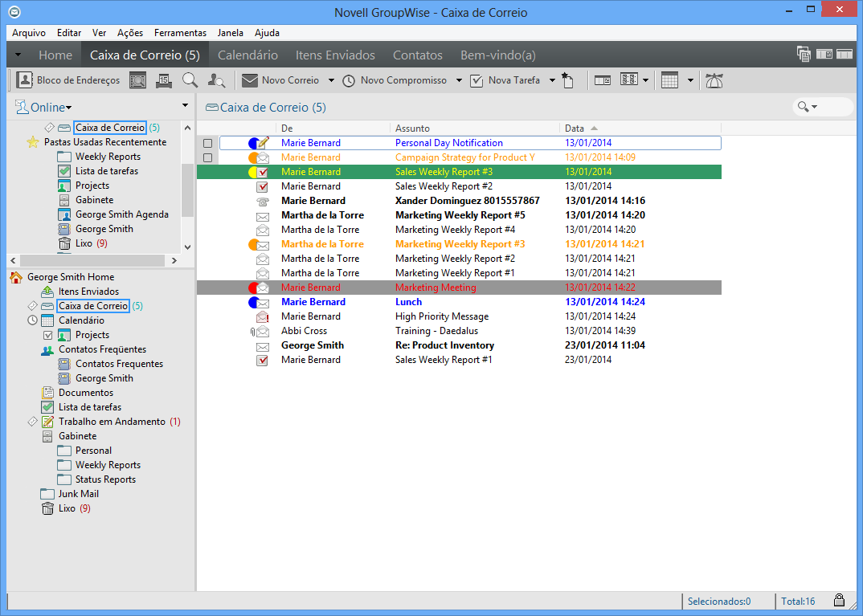
Task: Click the folder list horizontal scrollbar right arrow
Action: pyautogui.click(x=174, y=261)
